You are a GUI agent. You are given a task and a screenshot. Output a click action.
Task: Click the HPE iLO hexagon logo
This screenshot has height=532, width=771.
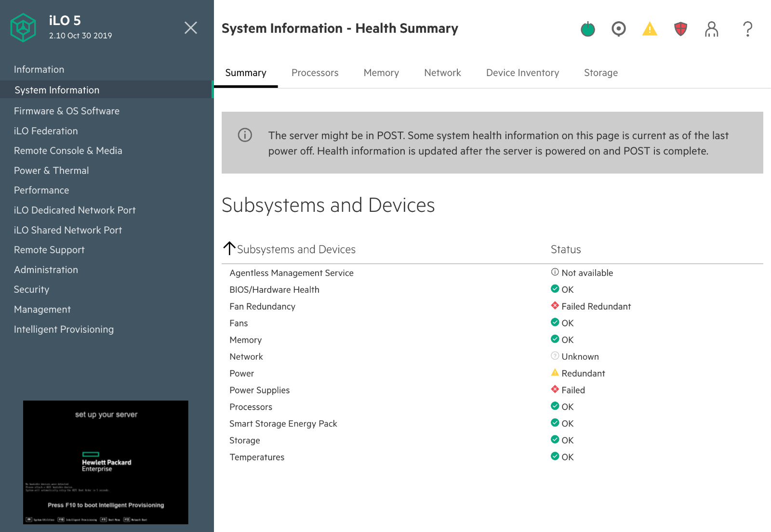click(x=23, y=27)
